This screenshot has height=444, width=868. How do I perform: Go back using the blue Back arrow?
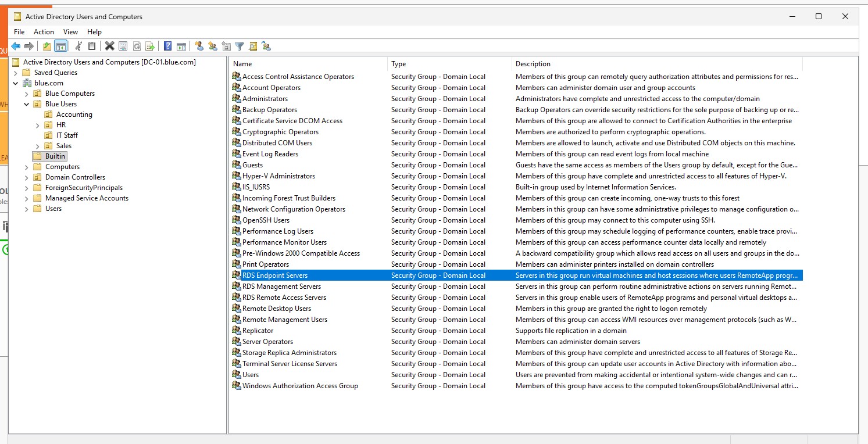pyautogui.click(x=16, y=46)
